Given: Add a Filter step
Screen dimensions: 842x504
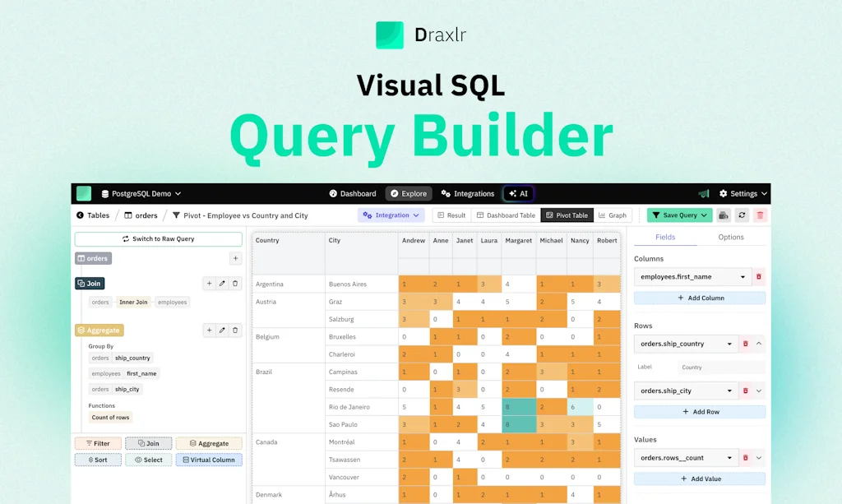Looking at the screenshot, I should [98, 443].
